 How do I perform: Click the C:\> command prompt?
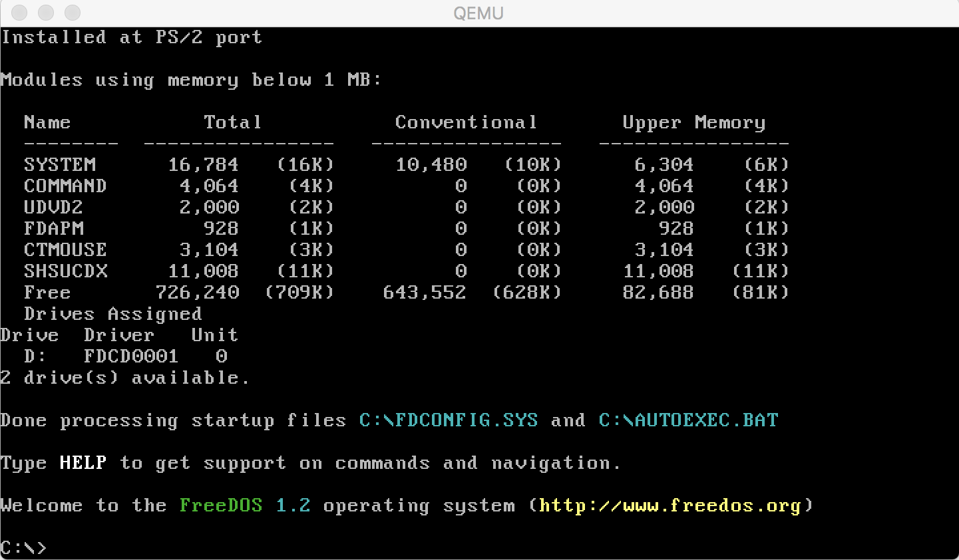(x=23, y=548)
